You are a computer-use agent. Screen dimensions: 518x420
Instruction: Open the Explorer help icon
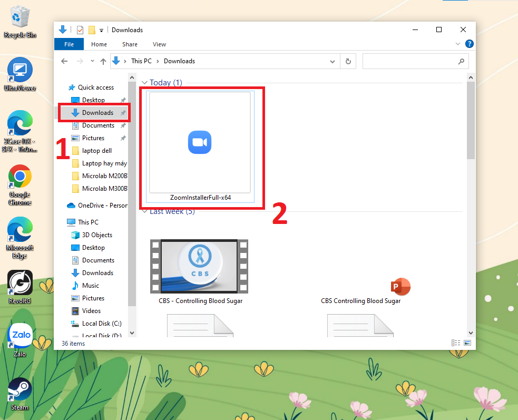click(x=469, y=44)
